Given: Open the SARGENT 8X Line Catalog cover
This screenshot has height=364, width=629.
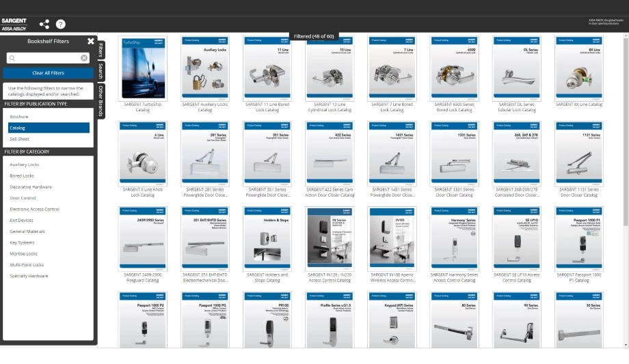Looking at the screenshot, I should (579, 68).
